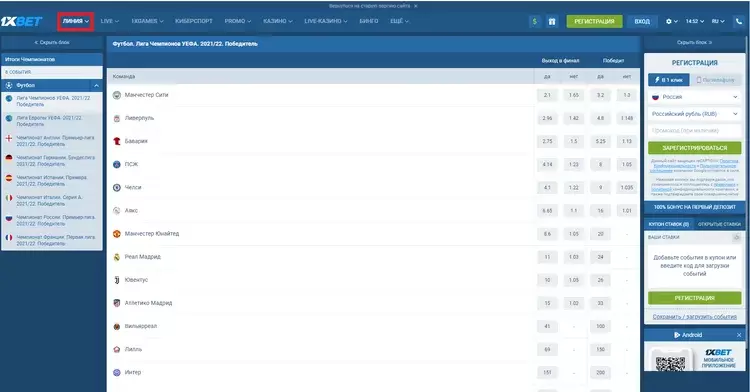Click the Russia flag icon in left sidebar

pyautogui.click(x=9, y=218)
